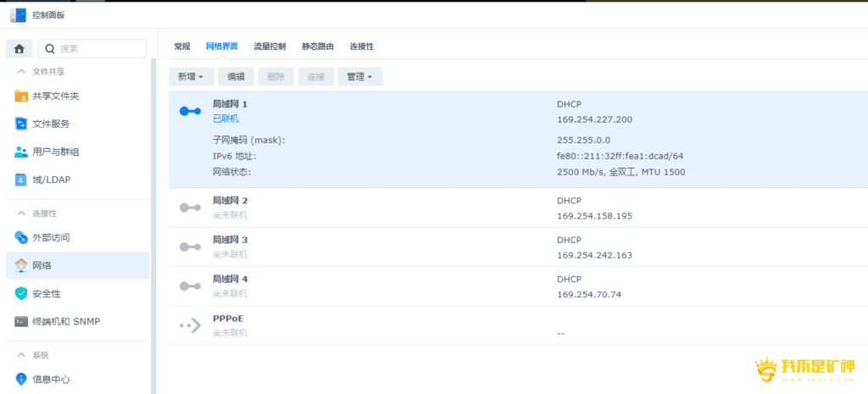Open Security (安全性) shield icon

coord(21,293)
